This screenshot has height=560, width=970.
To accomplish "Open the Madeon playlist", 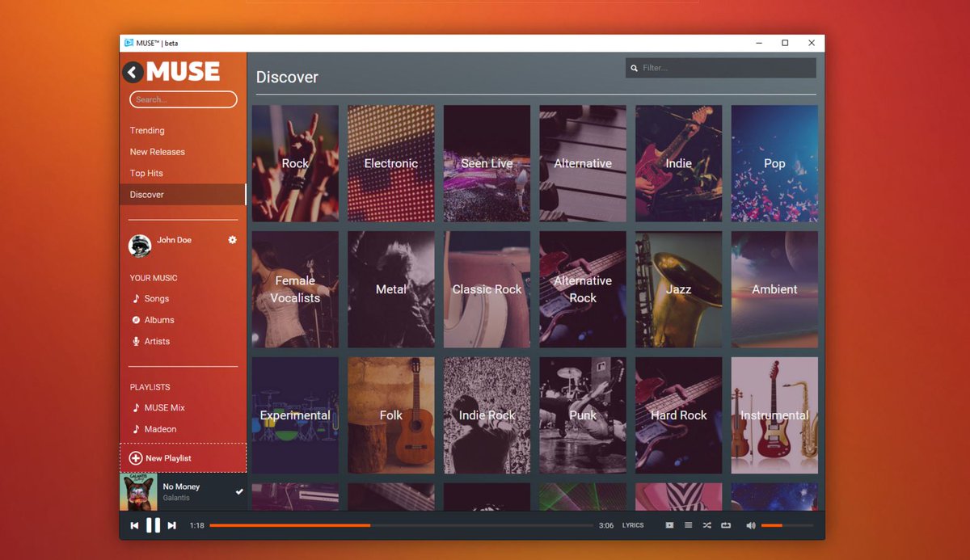I will click(x=160, y=429).
